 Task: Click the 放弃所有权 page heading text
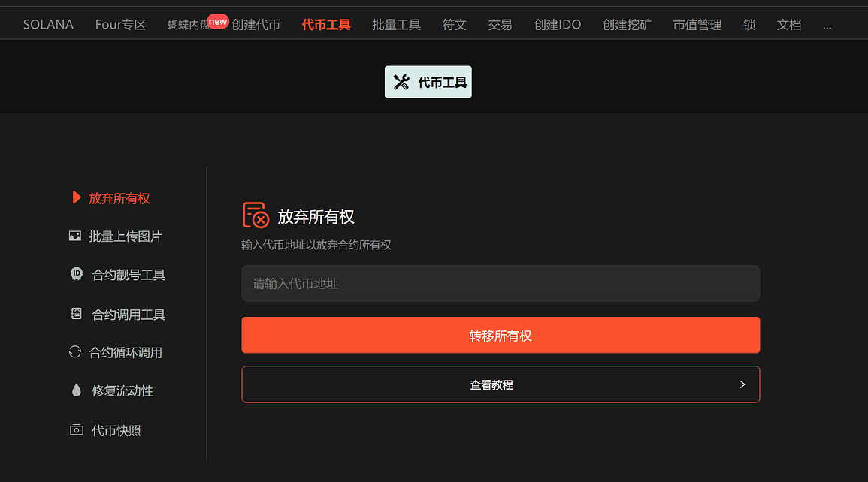tap(316, 217)
